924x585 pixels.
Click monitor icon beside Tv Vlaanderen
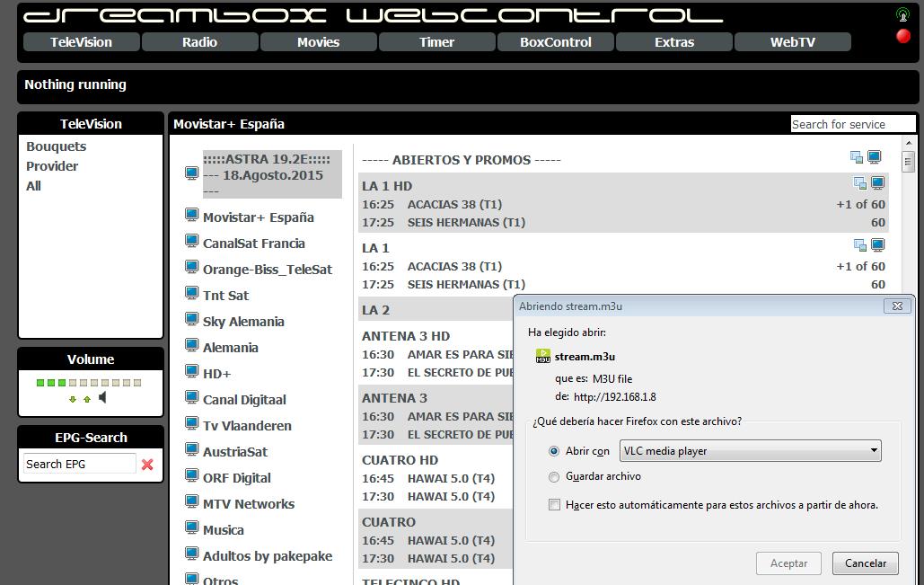191,423
